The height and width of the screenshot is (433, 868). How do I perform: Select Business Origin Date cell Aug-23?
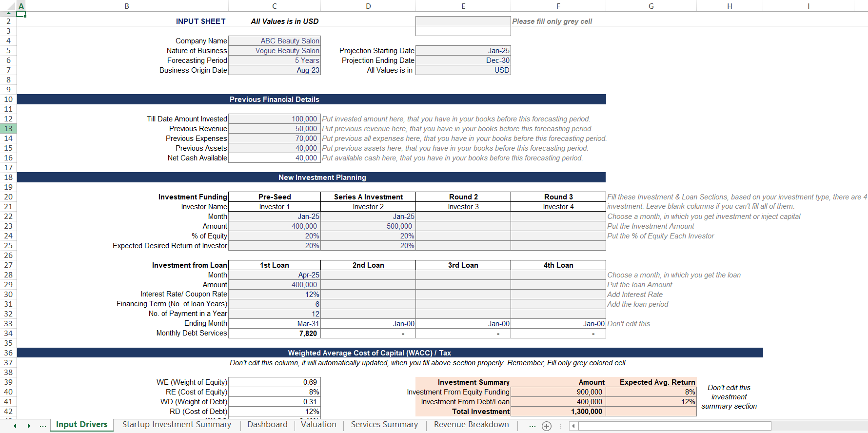(275, 70)
